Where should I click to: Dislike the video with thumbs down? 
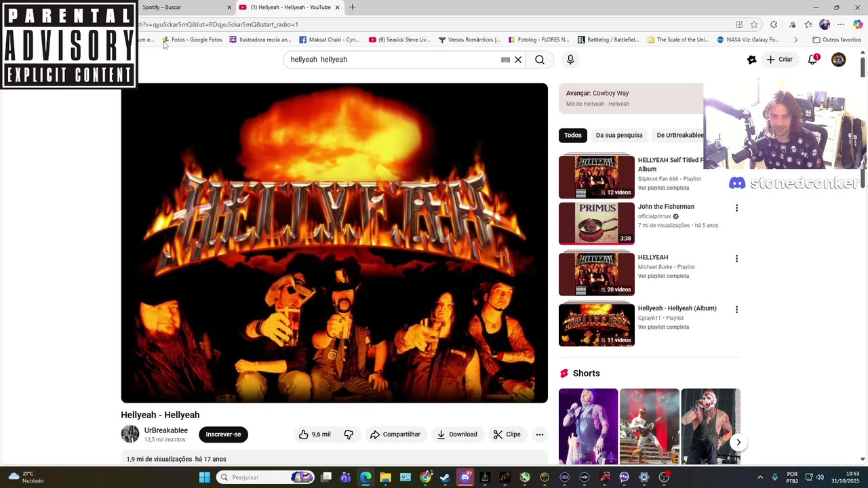tap(349, 434)
